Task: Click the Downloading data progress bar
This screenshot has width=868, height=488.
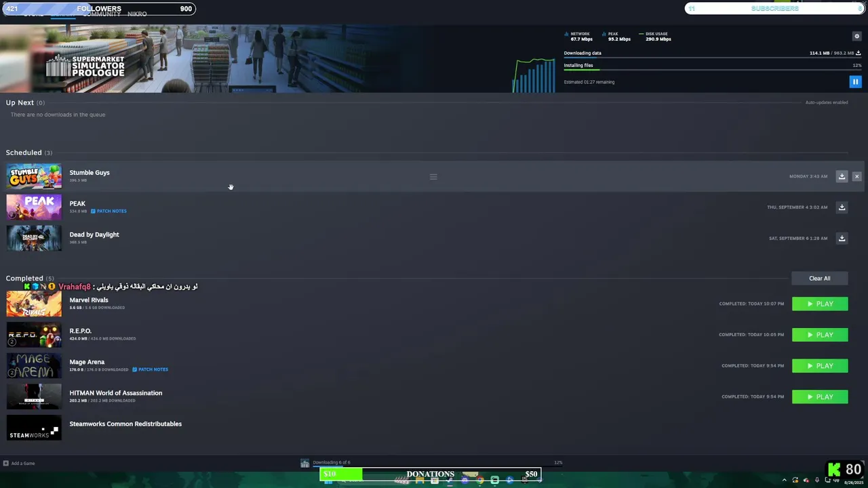Action: pyautogui.click(x=712, y=59)
